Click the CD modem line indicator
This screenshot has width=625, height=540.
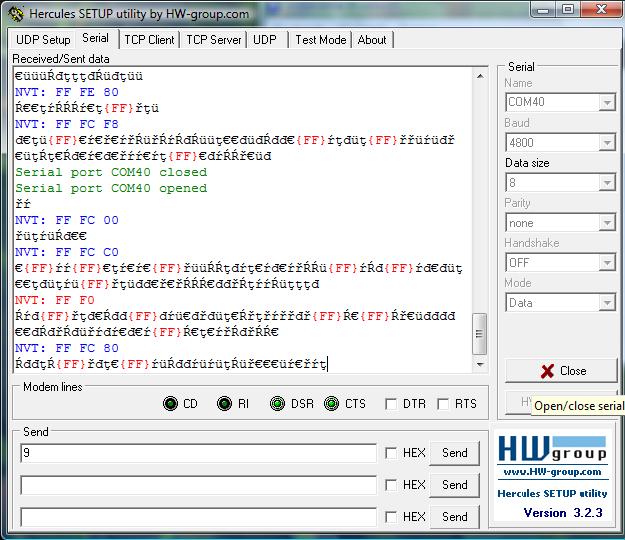(171, 404)
